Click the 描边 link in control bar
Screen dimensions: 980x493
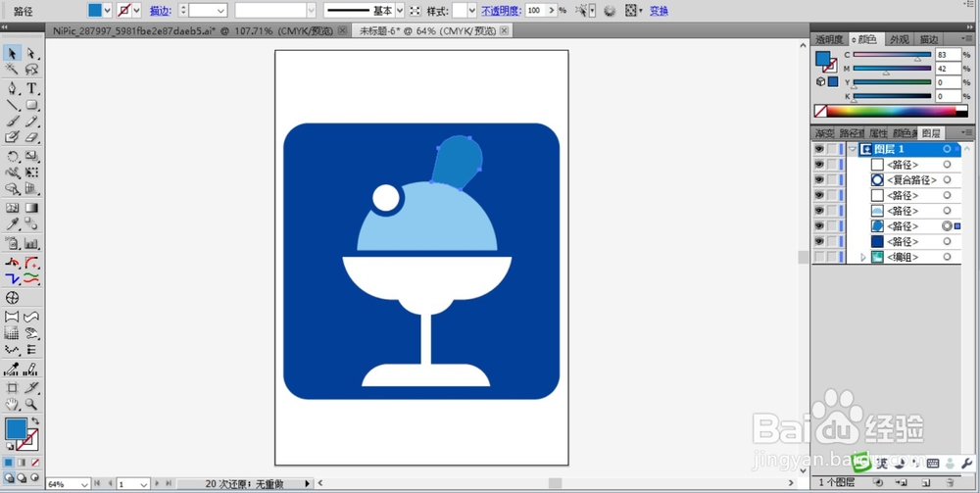click(x=161, y=11)
